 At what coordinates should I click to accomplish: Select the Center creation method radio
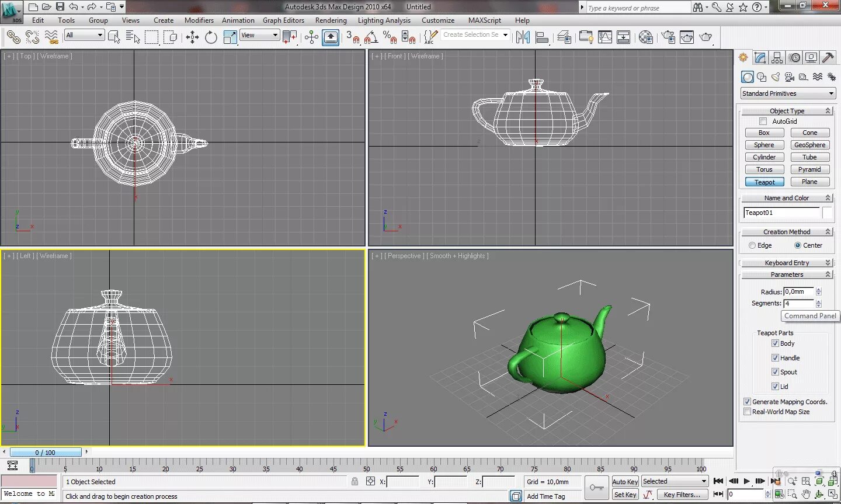(x=798, y=245)
